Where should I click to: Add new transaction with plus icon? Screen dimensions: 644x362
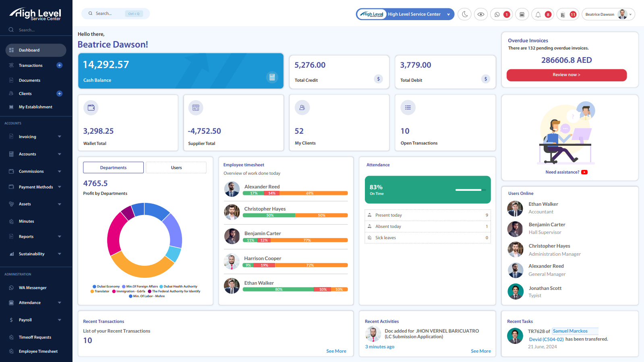[x=60, y=65]
